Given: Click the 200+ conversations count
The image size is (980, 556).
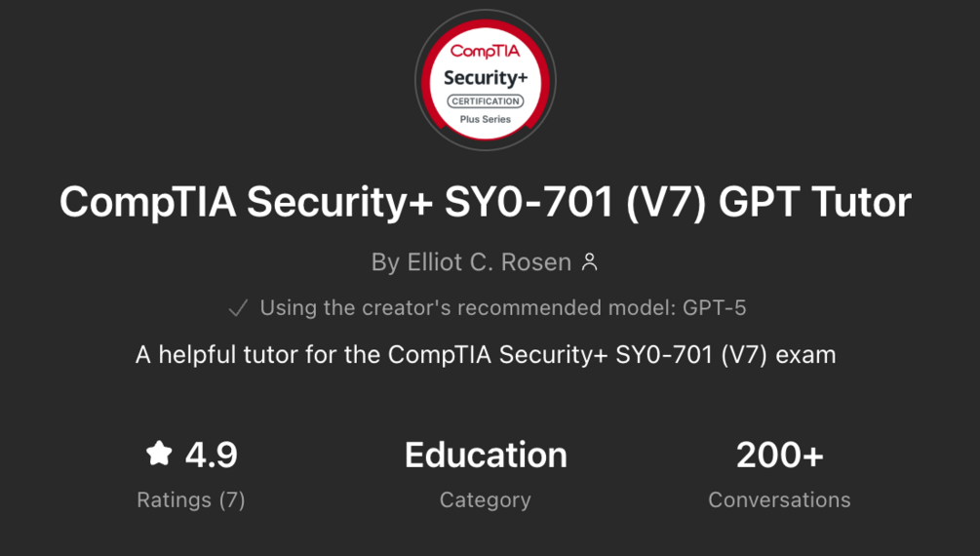Looking at the screenshot, I should click(779, 455).
